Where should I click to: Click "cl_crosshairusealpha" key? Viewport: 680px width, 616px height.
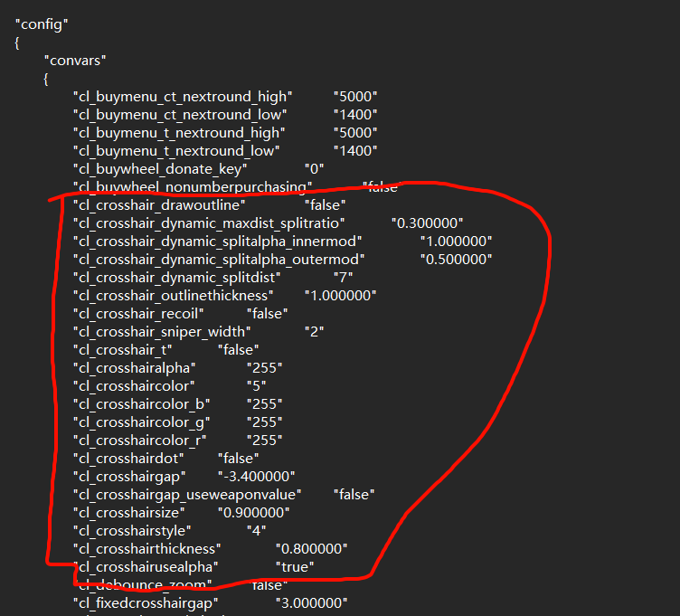[146, 567]
